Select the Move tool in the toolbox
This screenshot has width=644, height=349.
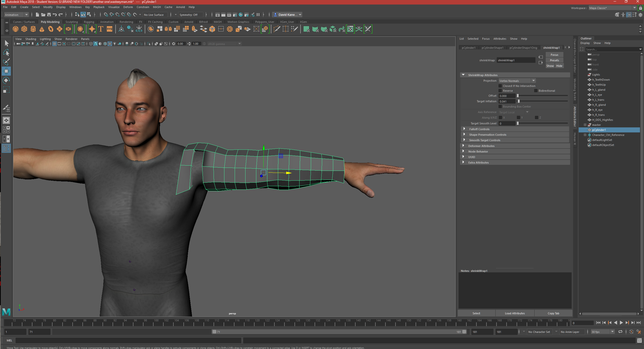(x=6, y=71)
